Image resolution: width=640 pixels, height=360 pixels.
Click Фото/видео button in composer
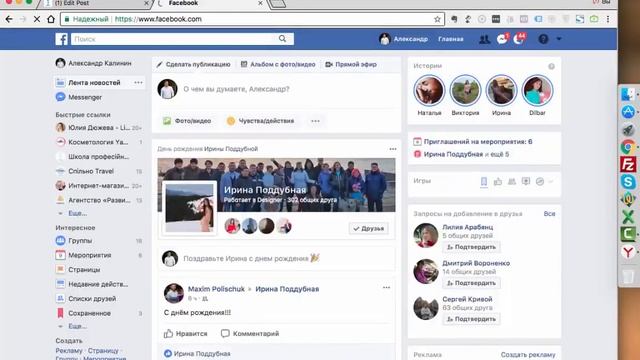click(x=187, y=121)
